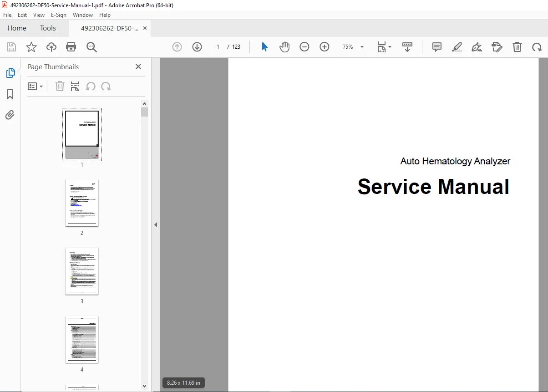The height and width of the screenshot is (392, 548).
Task: Select page 3 thumbnail
Action: [x=82, y=271]
